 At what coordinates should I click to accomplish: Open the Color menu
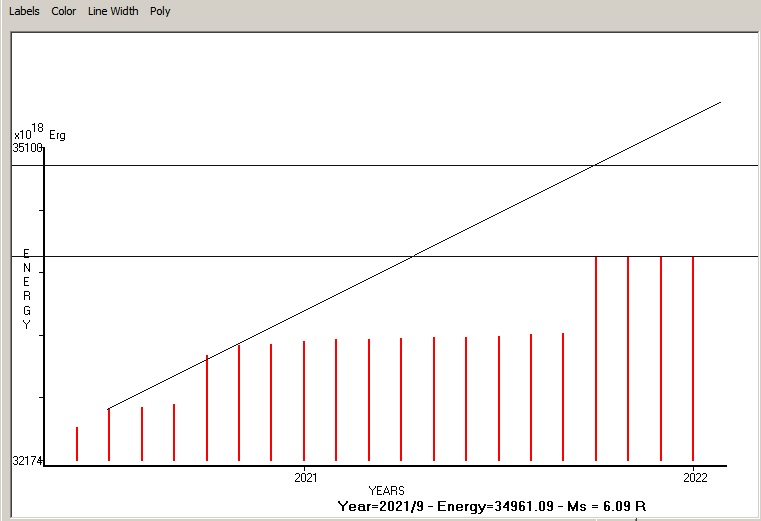(64, 11)
